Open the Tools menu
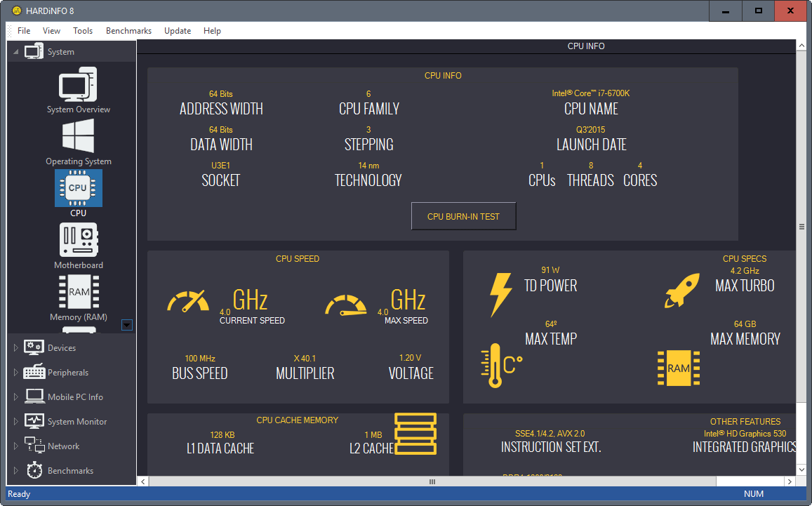Image resolution: width=812 pixels, height=506 pixels. coord(83,31)
